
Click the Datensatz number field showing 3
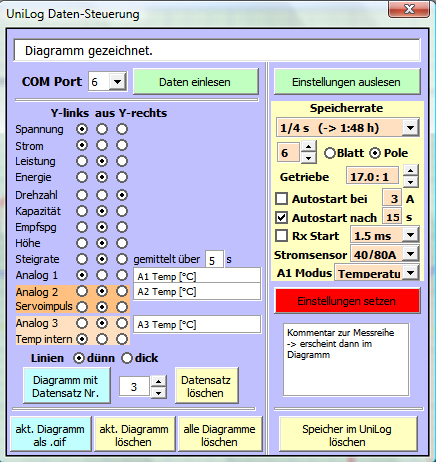coord(134,387)
